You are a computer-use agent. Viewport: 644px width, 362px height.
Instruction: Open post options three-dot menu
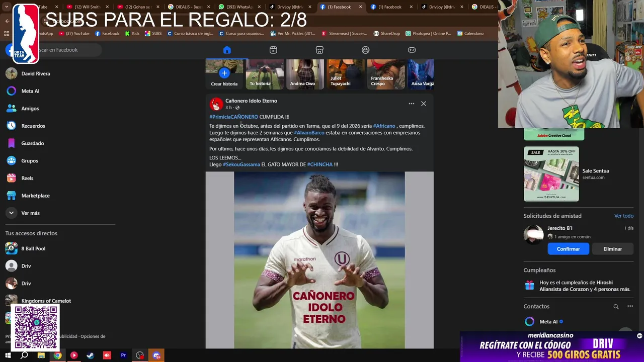pyautogui.click(x=412, y=104)
